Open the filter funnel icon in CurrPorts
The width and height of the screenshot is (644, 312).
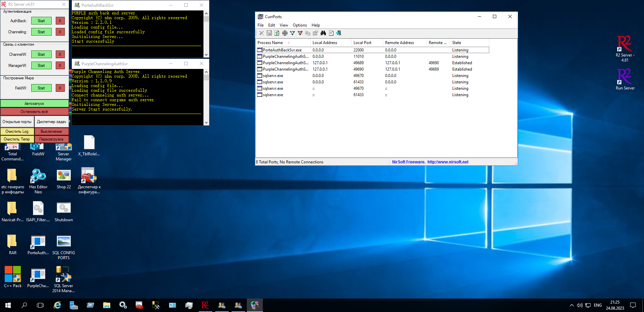click(292, 33)
